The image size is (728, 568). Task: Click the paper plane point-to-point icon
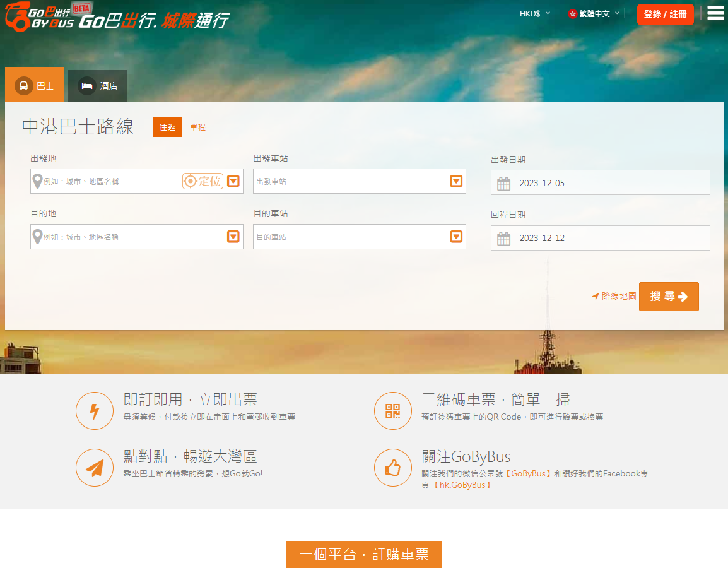(95, 468)
